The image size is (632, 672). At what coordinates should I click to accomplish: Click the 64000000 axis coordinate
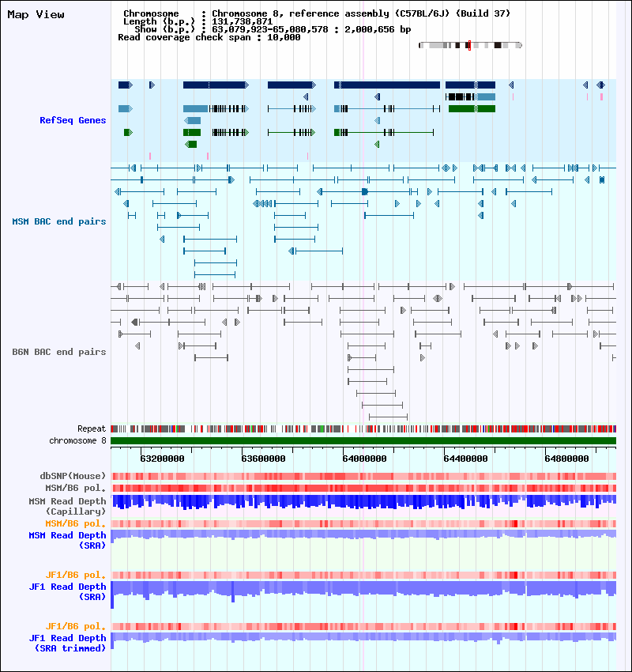364,459
